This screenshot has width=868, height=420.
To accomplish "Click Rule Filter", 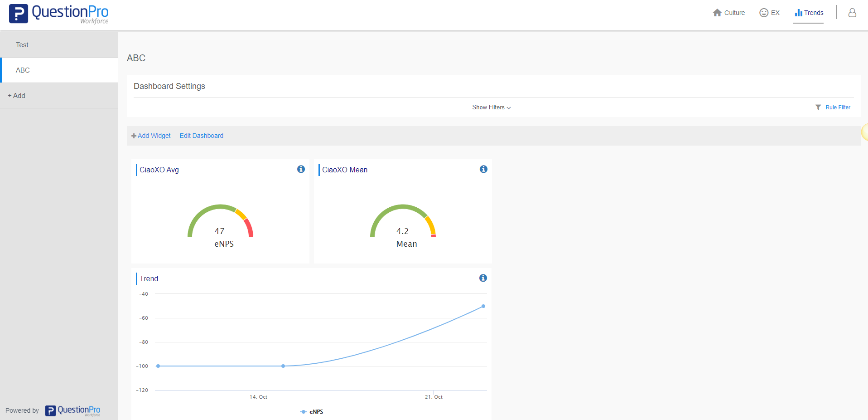I will tap(838, 107).
